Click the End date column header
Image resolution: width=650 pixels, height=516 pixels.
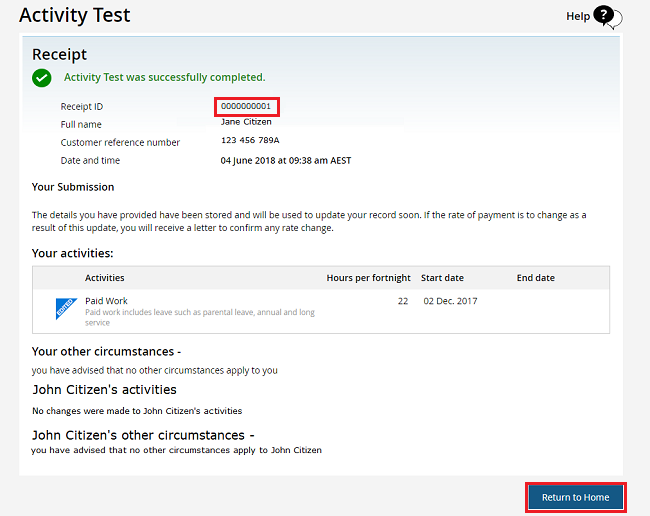point(536,278)
